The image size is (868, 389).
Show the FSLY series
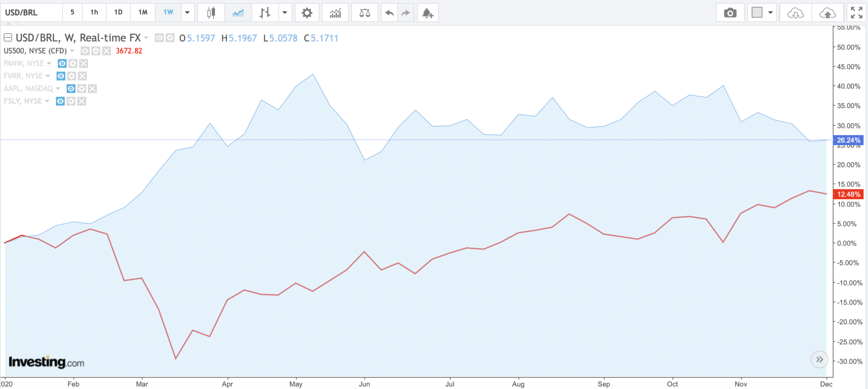click(61, 101)
